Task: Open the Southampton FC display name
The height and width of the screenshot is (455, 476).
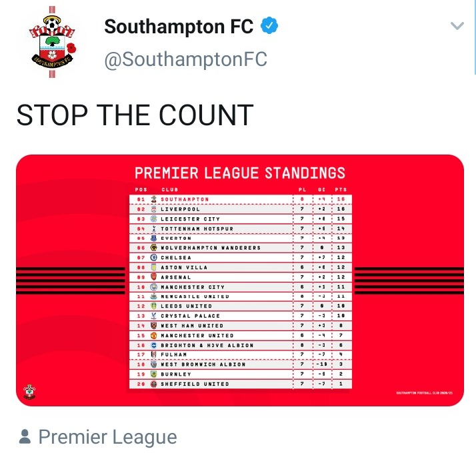Action: (x=179, y=27)
